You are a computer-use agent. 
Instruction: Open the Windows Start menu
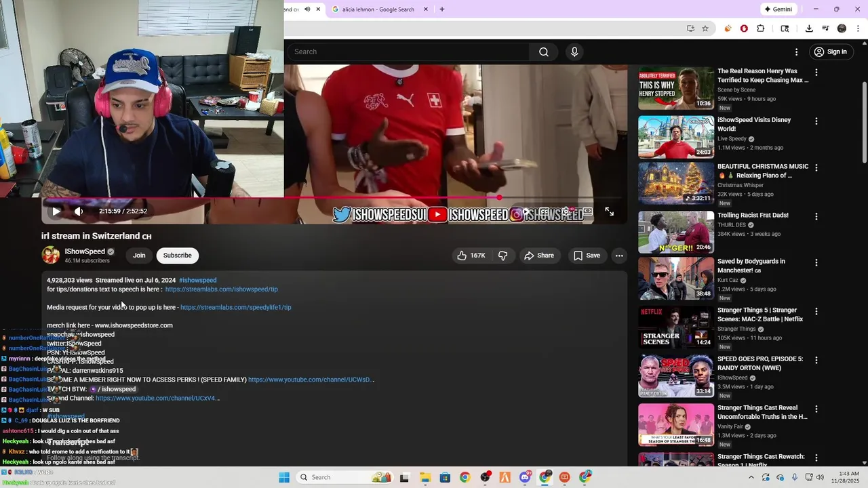(x=284, y=477)
